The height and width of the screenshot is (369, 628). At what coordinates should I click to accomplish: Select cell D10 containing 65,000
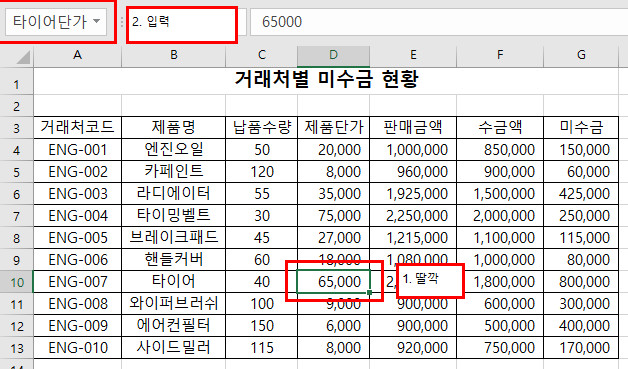tap(333, 282)
